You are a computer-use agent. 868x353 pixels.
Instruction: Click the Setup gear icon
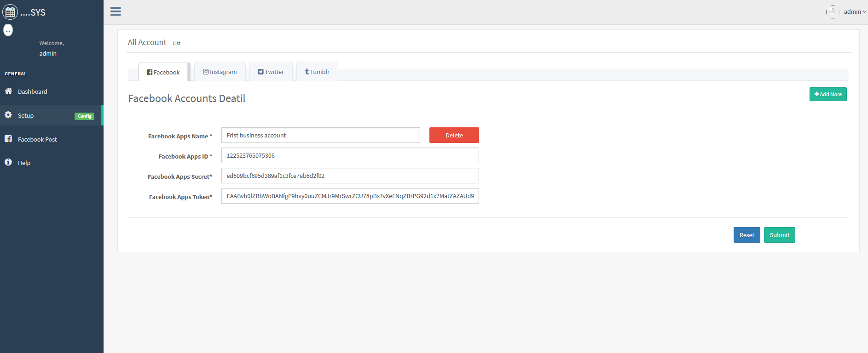8,115
